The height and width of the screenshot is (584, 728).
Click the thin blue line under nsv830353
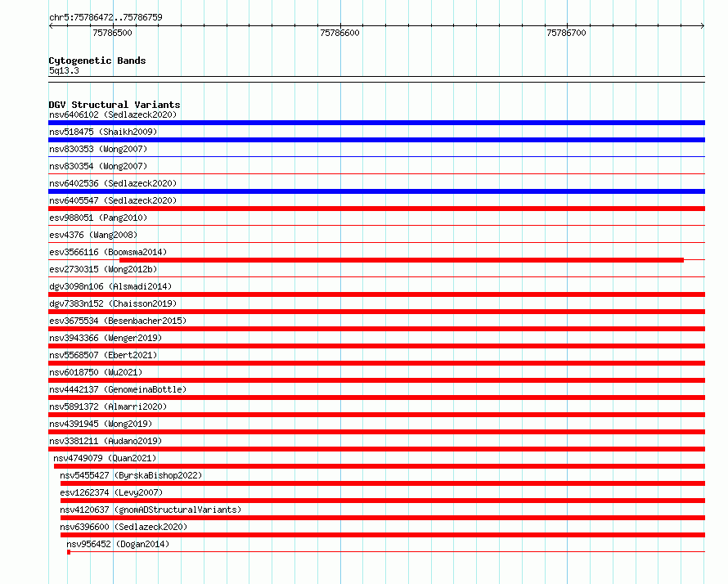pos(376,157)
